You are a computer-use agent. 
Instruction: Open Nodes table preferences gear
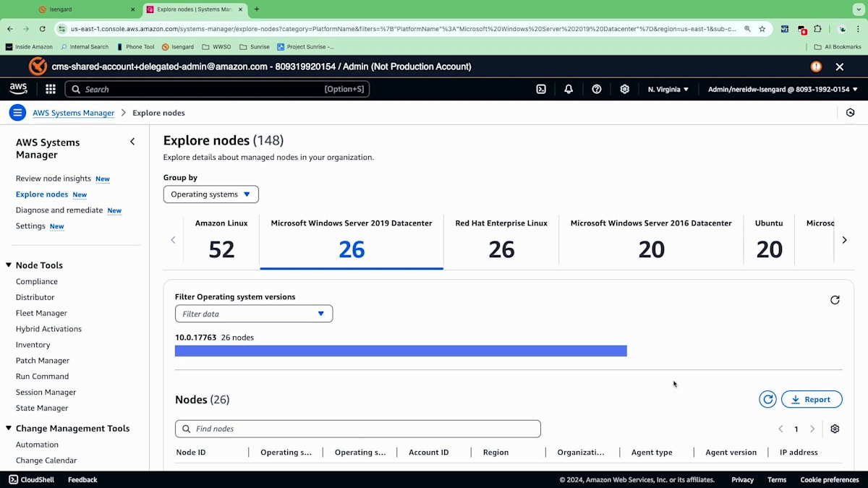[835, 429]
